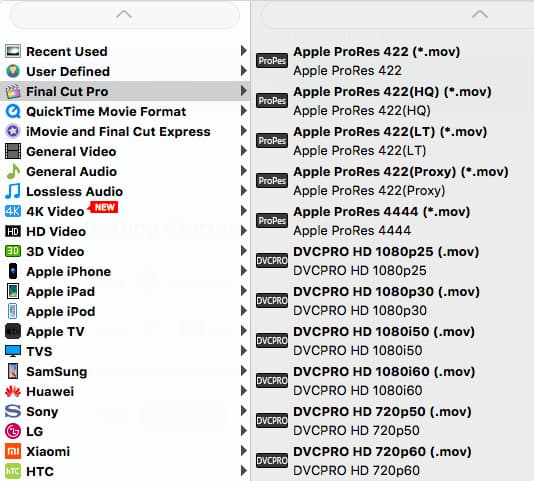Viewport: 534px width, 481px height.
Task: Click the Apple TV icon
Action: point(13,331)
